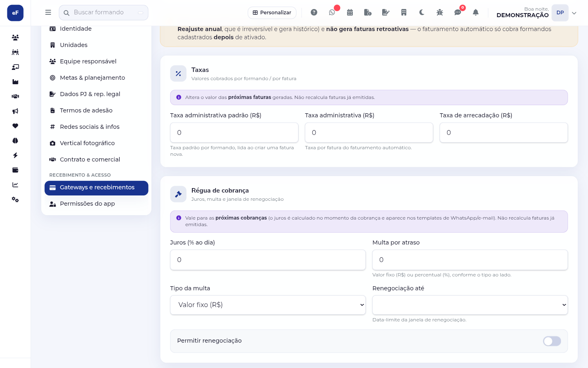Select Gateways e recebimentos menu item
This screenshot has width=588, height=368.
tap(96, 188)
